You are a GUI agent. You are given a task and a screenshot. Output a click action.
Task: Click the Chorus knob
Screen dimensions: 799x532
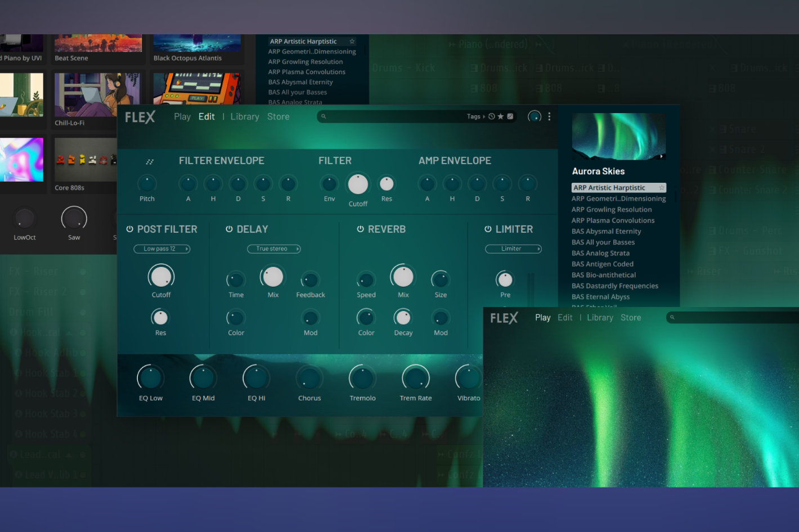point(309,378)
